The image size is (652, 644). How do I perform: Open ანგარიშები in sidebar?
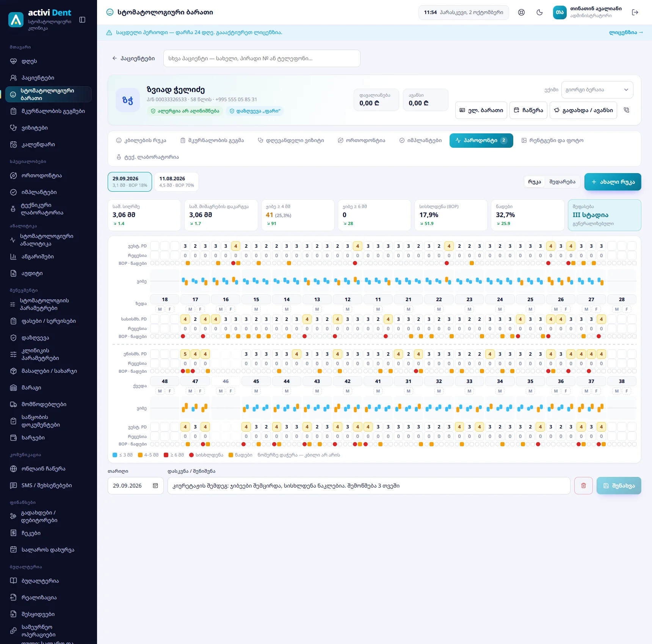(49, 256)
